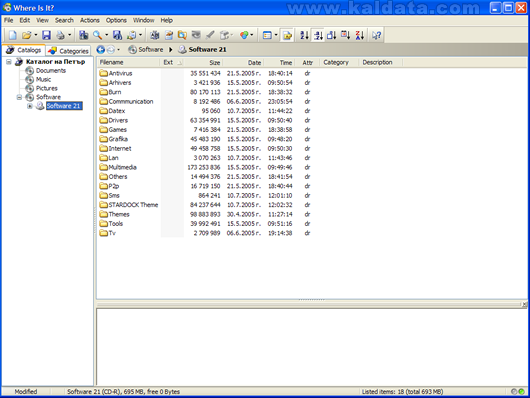530x398 pixels.
Task: Select Documents in the catalog tree
Action: [51, 71]
